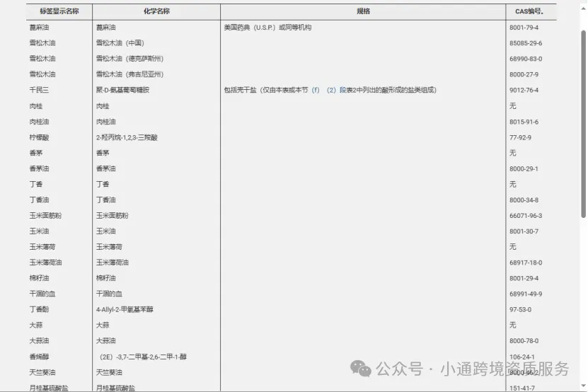588x392 pixels.
Task: Click chemical name (2E)-3,7-二甲基-2,6-二甲-1-醇
Action: (143, 357)
